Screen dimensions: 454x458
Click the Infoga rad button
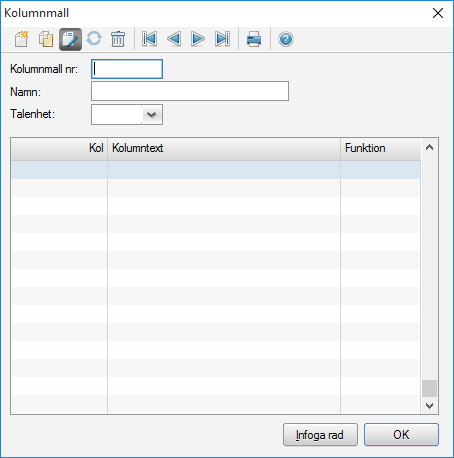320,435
